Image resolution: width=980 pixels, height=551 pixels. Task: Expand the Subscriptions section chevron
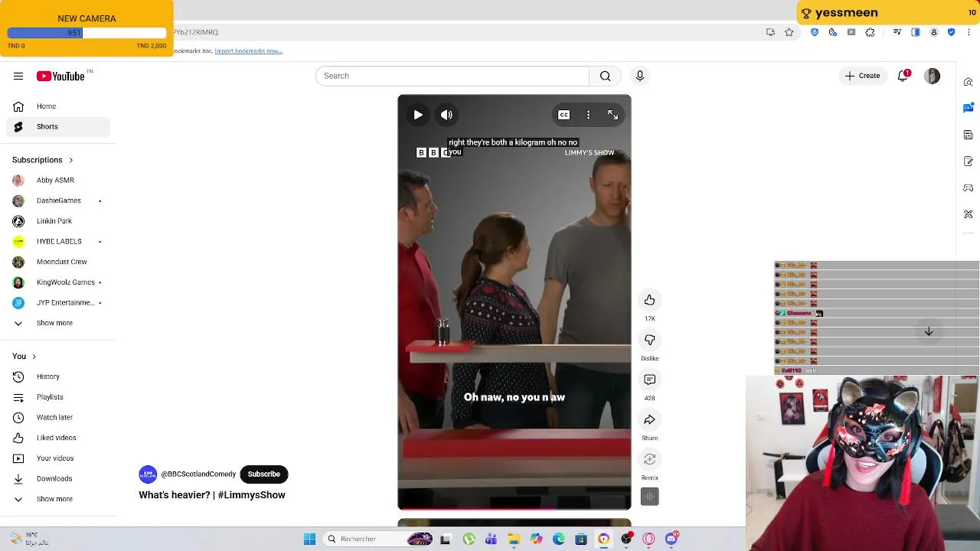coord(70,160)
